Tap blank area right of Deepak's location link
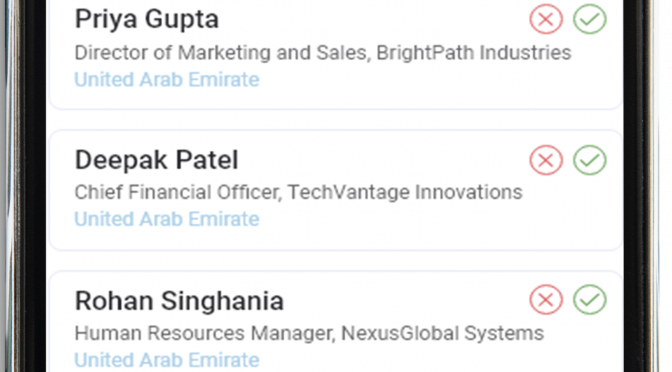This screenshot has width=672, height=372. [x=429, y=220]
